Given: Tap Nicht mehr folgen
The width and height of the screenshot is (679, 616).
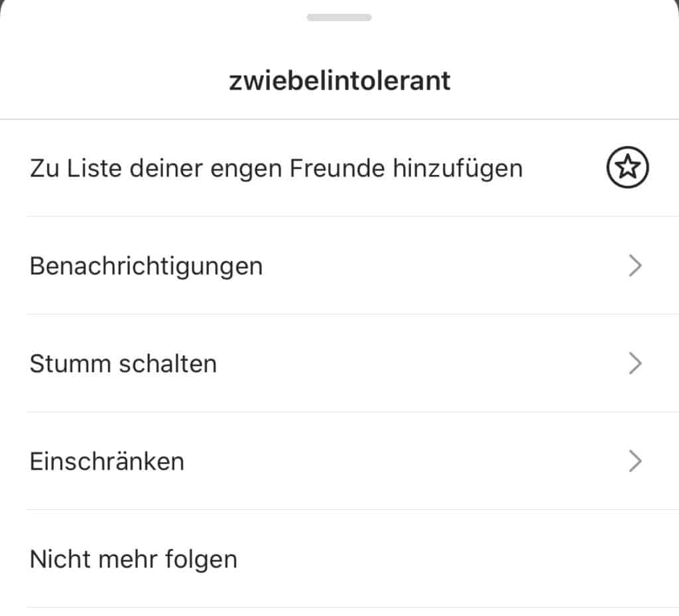Looking at the screenshot, I should click(x=339, y=559).
